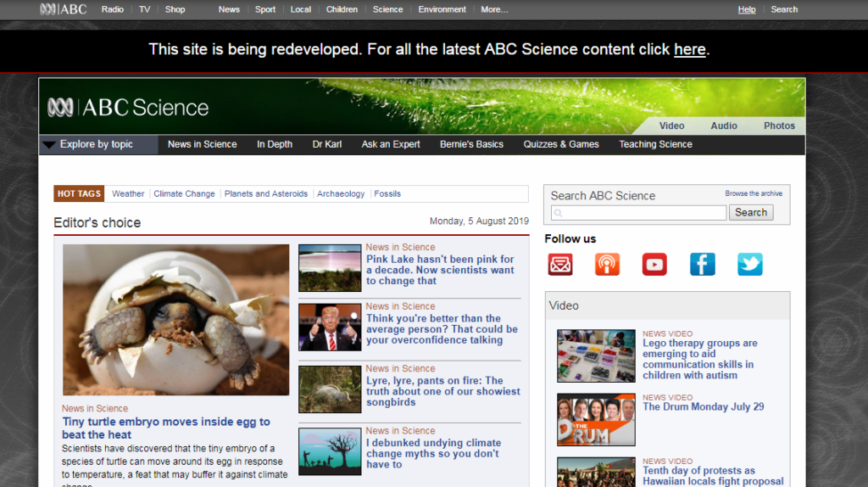The width and height of the screenshot is (868, 487).
Task: Switch to the Video tab in banner
Action: (671, 126)
